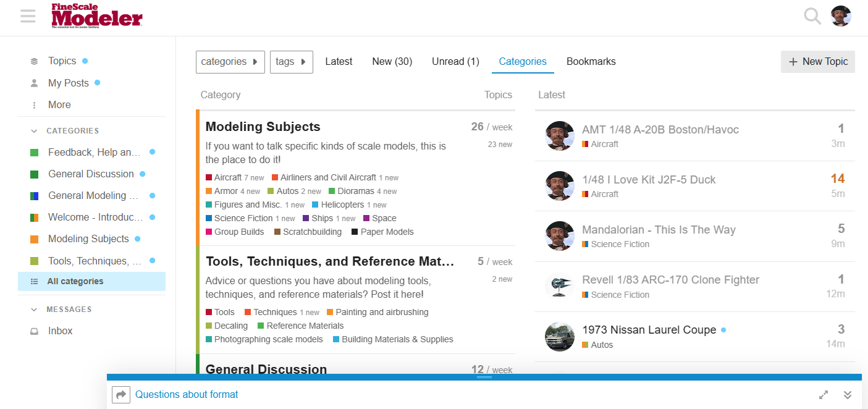Open Inbox in the sidebar
868x409 pixels.
pos(60,331)
